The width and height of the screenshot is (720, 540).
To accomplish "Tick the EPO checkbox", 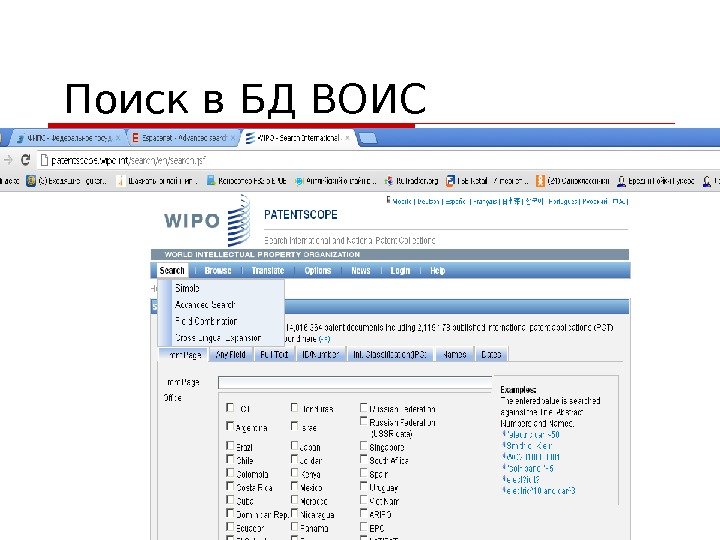I will coord(364,527).
